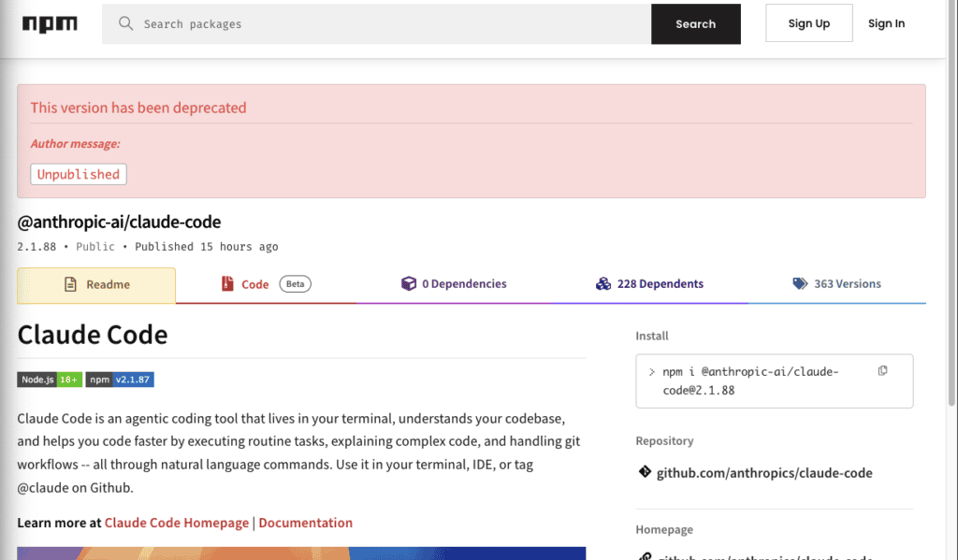This screenshot has height=560, width=958.
Task: Open the Claude Code Homepage link
Action: pos(176,523)
